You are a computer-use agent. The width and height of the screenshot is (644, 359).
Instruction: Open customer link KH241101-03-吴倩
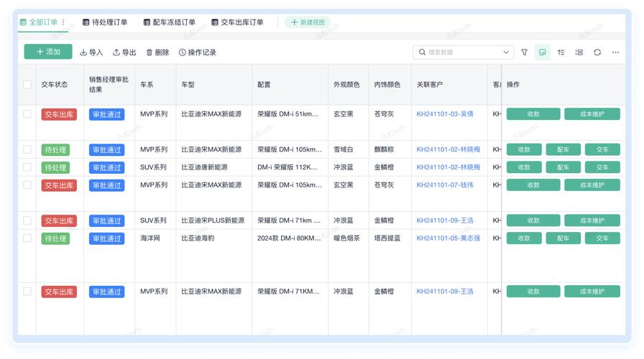coord(445,114)
